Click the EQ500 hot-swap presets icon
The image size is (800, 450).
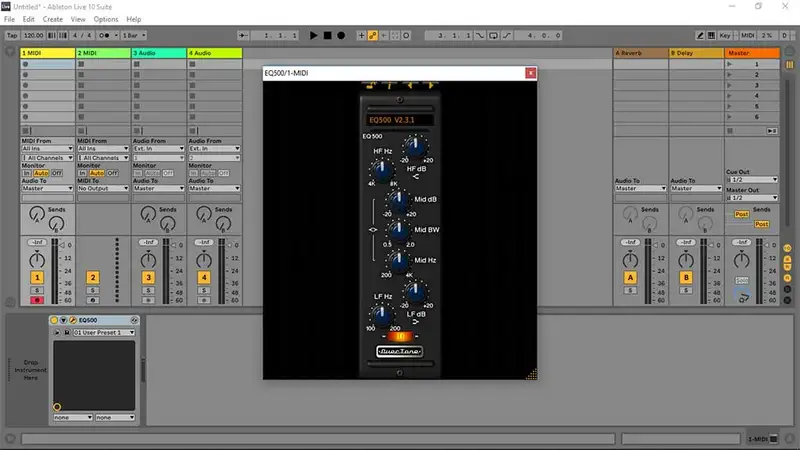[134, 320]
